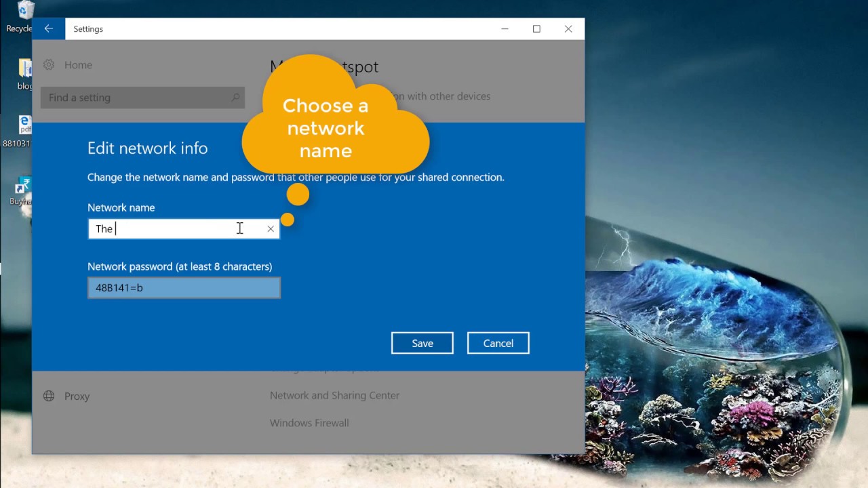Click the Proxy globe icon in sidebar
Viewport: 868px width, 488px height.
49,396
